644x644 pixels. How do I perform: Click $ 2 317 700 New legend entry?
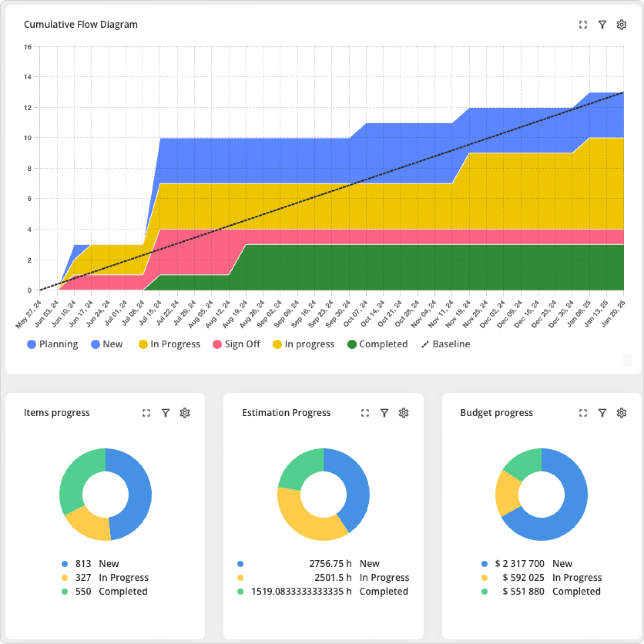(527, 563)
